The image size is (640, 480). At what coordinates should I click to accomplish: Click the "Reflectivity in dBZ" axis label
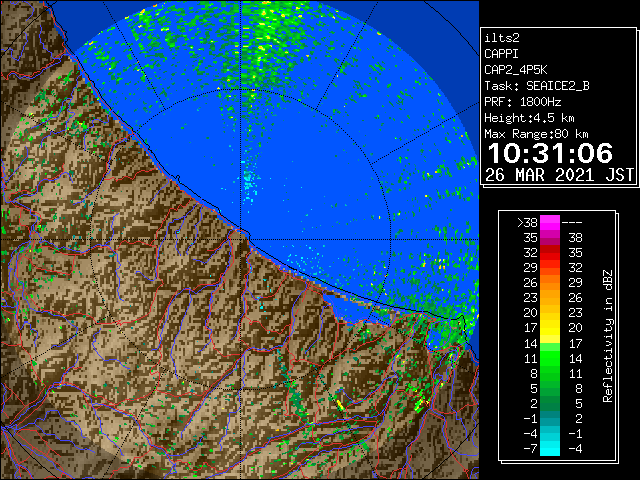(x=607, y=336)
